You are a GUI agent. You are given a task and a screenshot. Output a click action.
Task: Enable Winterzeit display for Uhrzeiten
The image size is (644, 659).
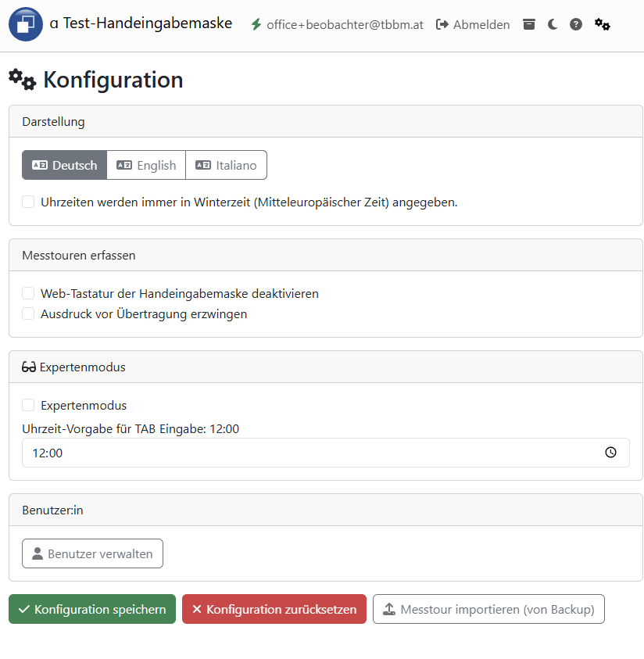coord(28,201)
